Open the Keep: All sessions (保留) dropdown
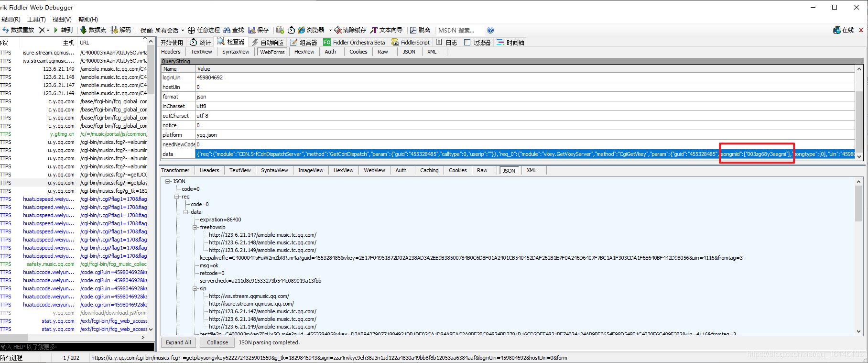Viewport: 868px width, 363px height. click(x=162, y=30)
